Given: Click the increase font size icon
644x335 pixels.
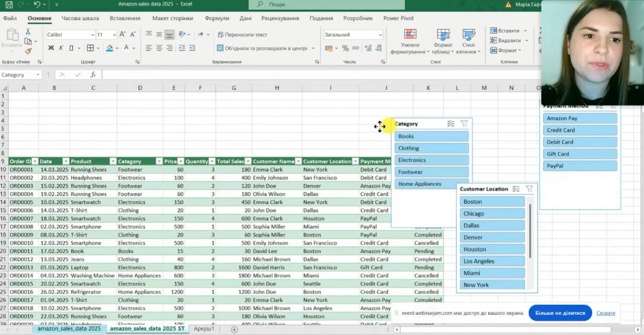Looking at the screenshot, I should [123, 35].
